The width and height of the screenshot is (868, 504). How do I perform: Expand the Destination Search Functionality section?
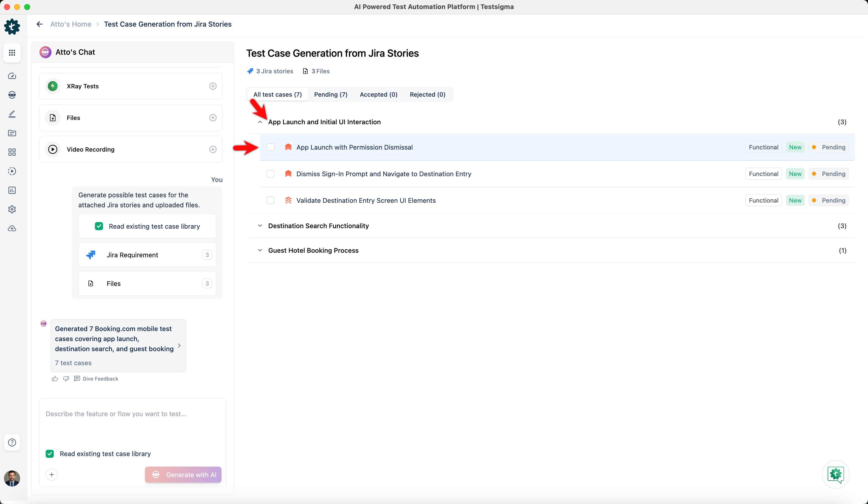(260, 226)
